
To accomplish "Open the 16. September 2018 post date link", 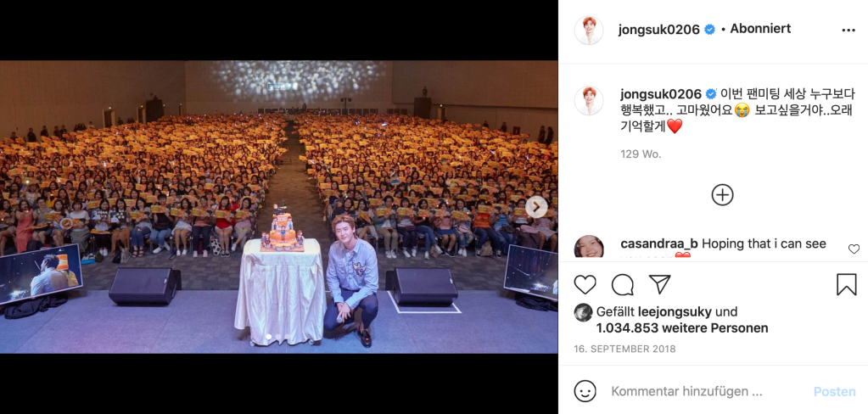I will click(624, 350).
